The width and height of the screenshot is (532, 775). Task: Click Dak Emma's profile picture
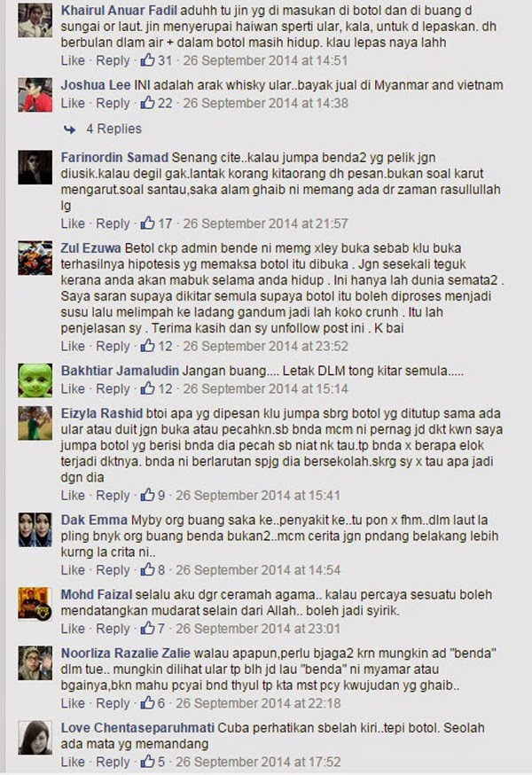[35, 529]
